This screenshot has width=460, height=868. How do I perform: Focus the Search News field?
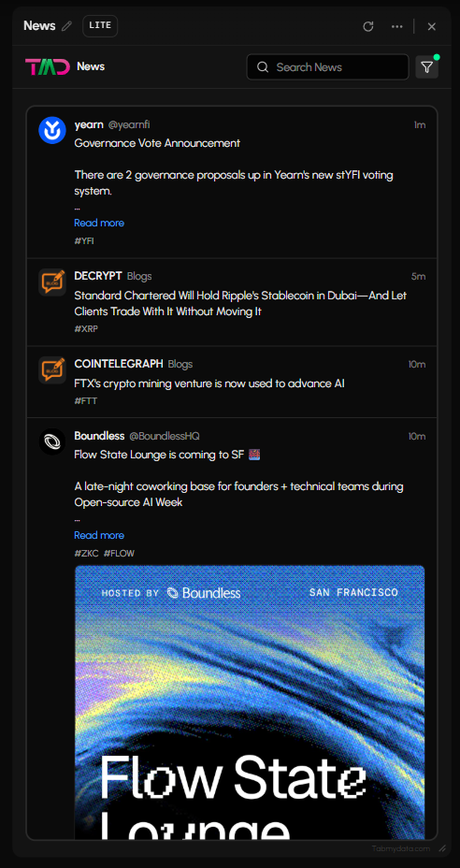(327, 67)
